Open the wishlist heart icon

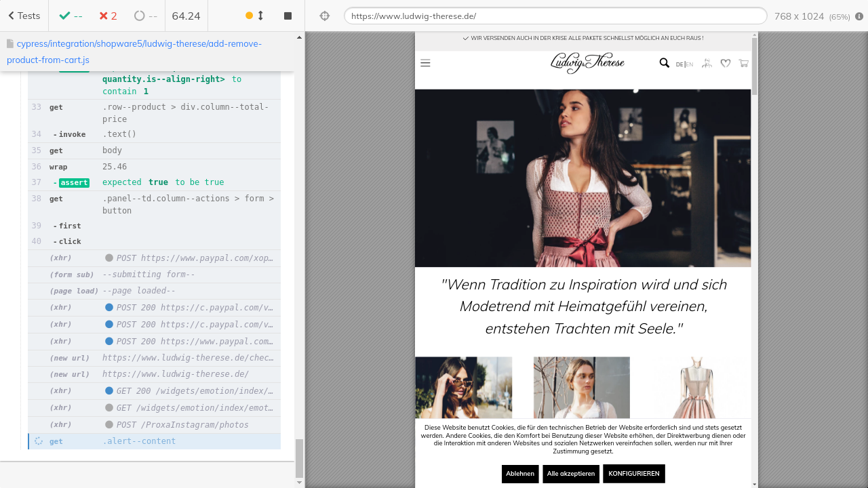point(725,63)
